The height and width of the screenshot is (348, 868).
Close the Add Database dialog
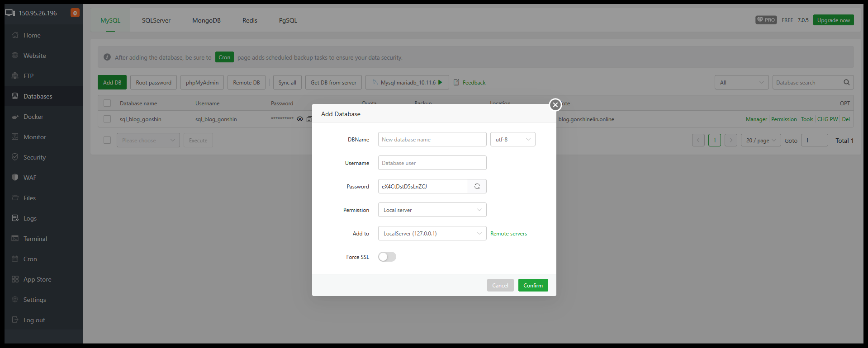(555, 105)
